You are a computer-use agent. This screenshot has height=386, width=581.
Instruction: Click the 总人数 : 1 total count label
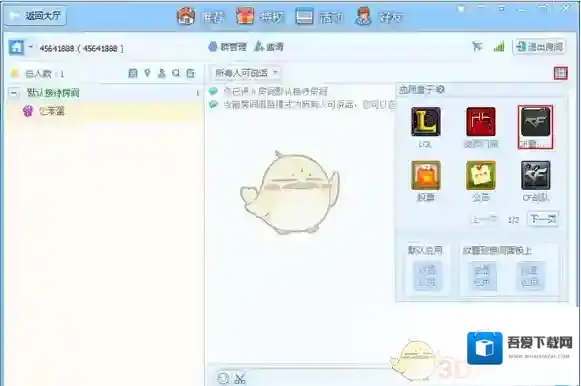[44, 74]
